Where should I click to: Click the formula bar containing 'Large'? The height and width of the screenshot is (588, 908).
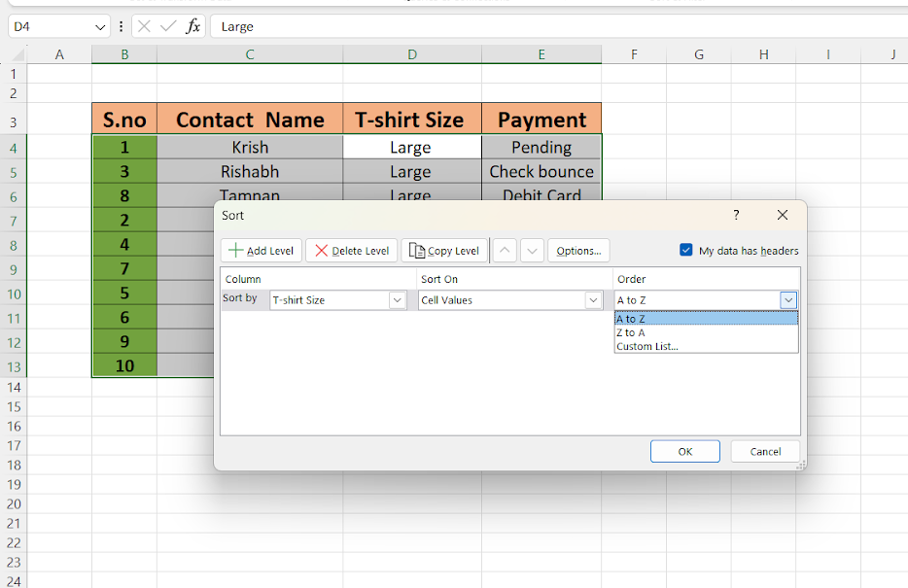click(292, 26)
